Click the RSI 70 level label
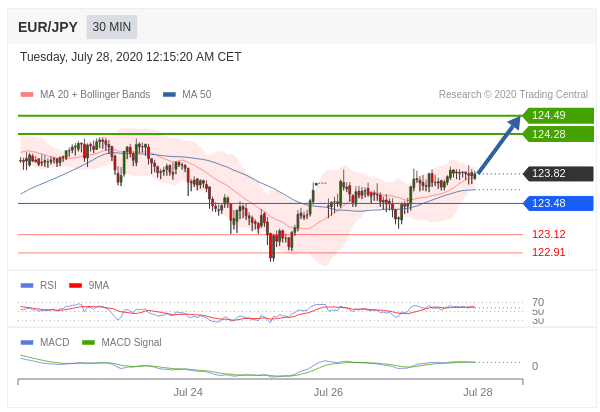Image resolution: width=600 pixels, height=412 pixels. [x=537, y=302]
